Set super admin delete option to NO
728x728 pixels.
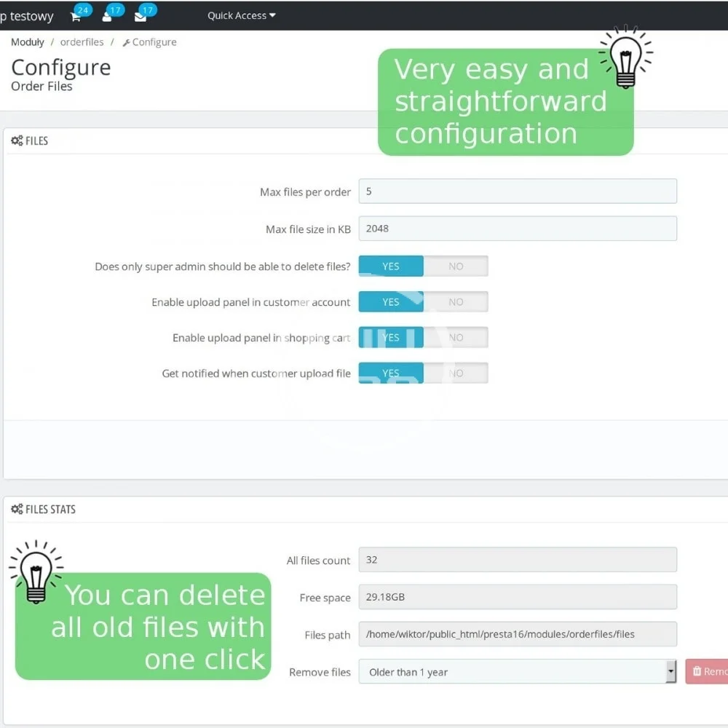(x=456, y=266)
